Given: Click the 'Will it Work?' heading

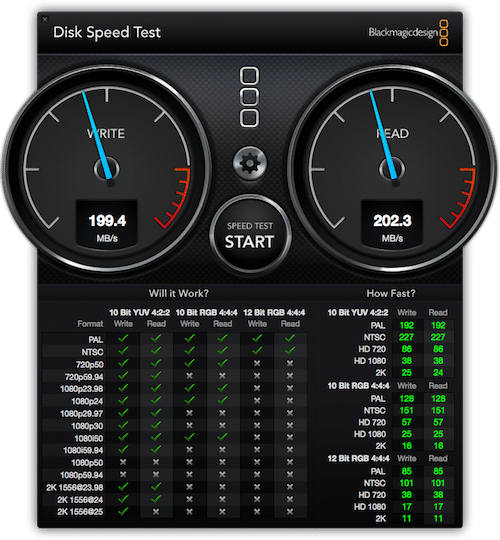Looking at the screenshot, I should 179,293.
